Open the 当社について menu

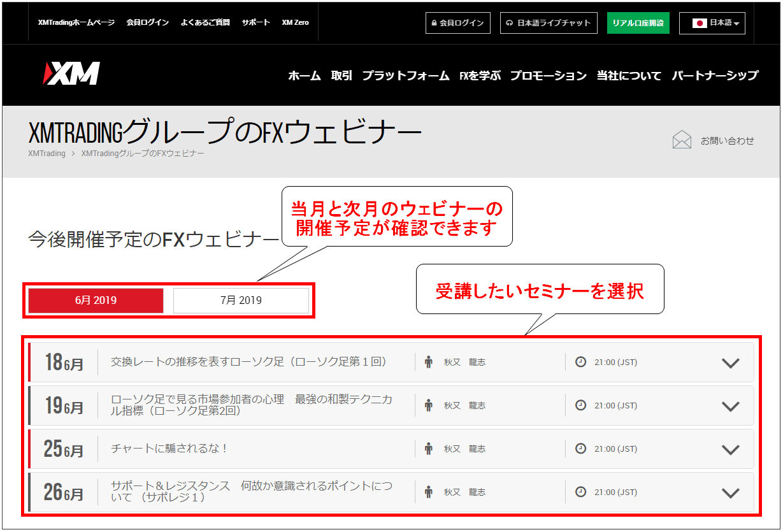[x=629, y=75]
